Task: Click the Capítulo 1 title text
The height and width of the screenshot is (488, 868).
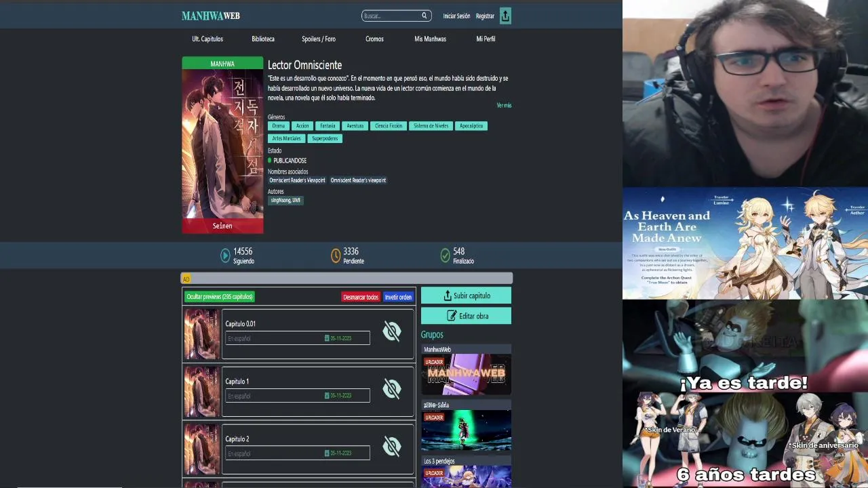Action: pos(237,382)
